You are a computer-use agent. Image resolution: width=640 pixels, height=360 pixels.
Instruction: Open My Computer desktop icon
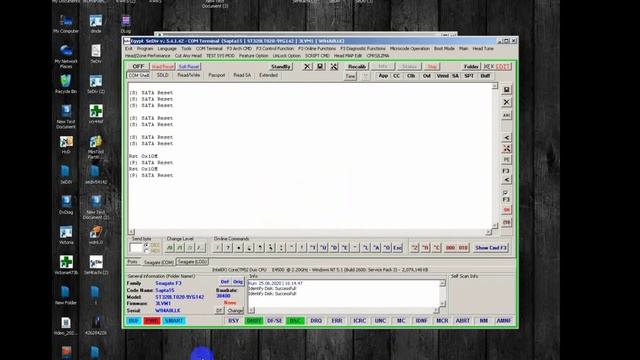[66, 24]
